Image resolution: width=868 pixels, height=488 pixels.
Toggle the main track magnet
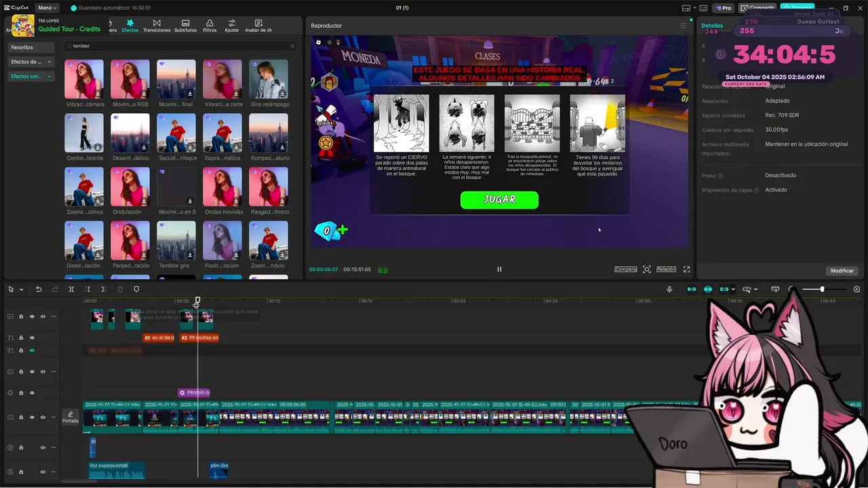point(692,289)
